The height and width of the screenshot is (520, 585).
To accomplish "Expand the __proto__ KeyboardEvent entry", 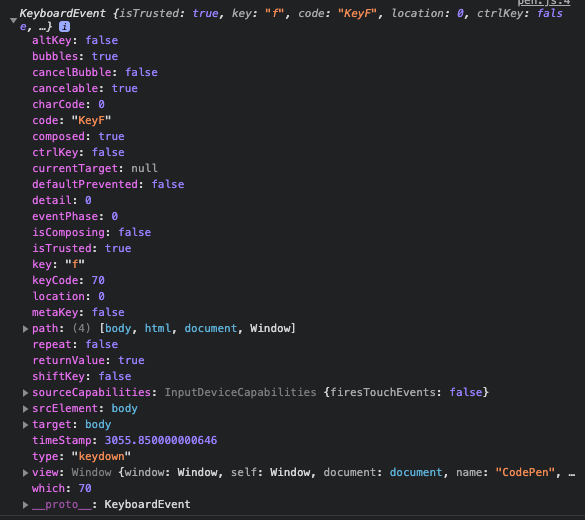I will click(25, 505).
